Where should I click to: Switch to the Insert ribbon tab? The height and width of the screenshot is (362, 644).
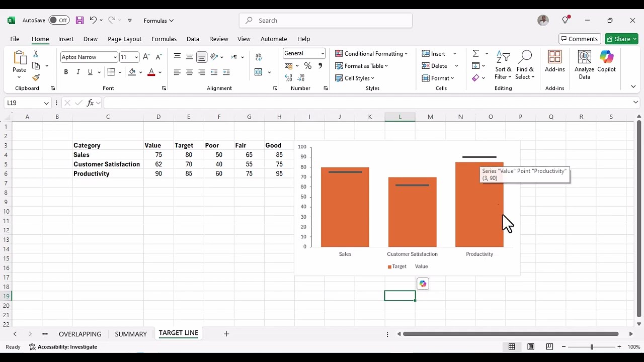pos(66,39)
